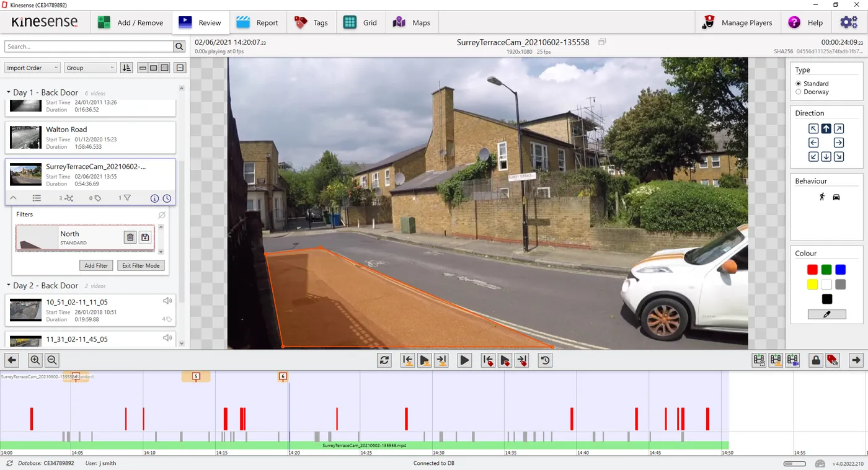Open the Report tab

point(258,23)
